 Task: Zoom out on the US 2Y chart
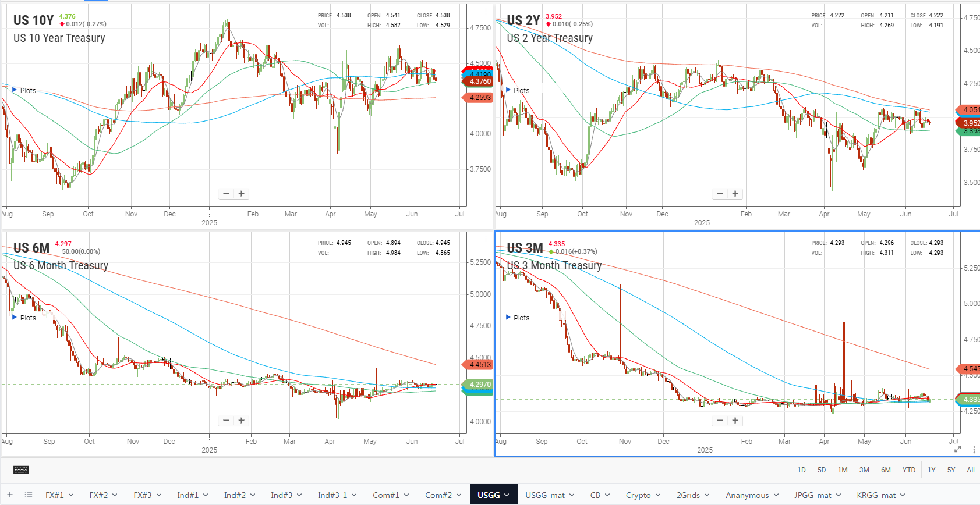[720, 194]
